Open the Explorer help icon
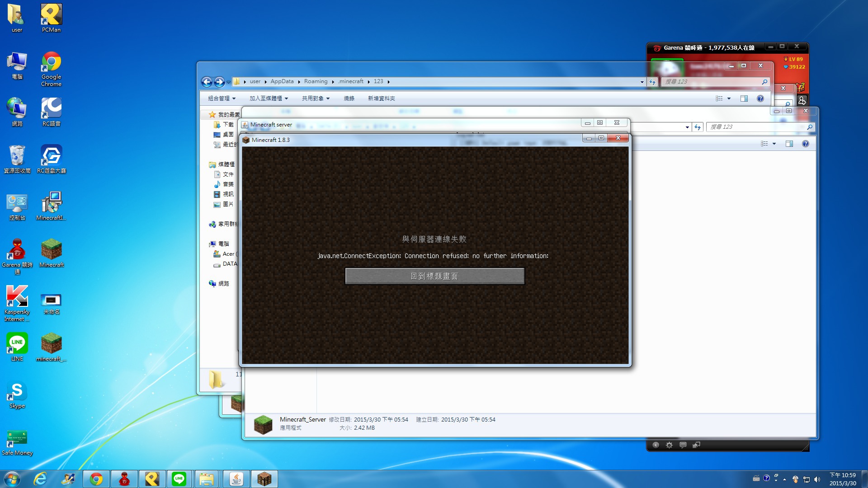 (760, 99)
